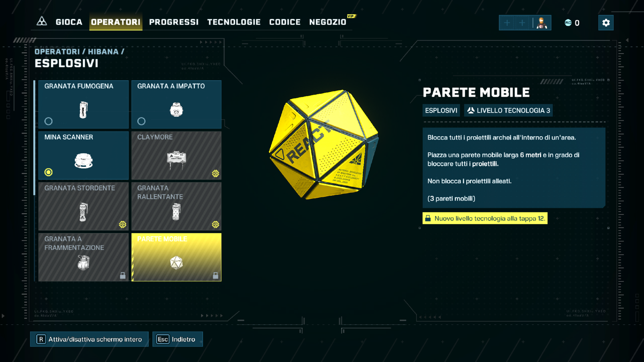Click the Esplosivi category tag

(441, 110)
